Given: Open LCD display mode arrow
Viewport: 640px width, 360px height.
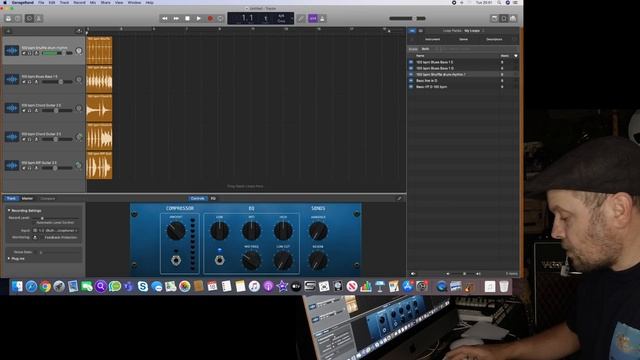Looking at the screenshot, I should (x=291, y=18).
